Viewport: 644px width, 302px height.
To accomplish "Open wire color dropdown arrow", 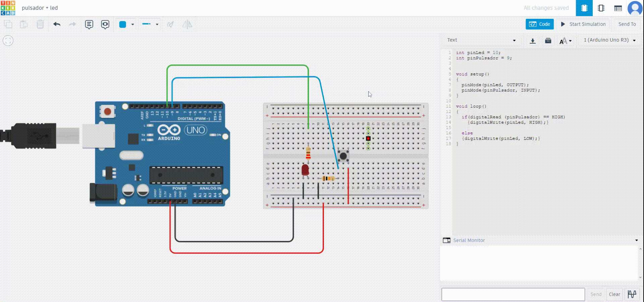I will [133, 24].
